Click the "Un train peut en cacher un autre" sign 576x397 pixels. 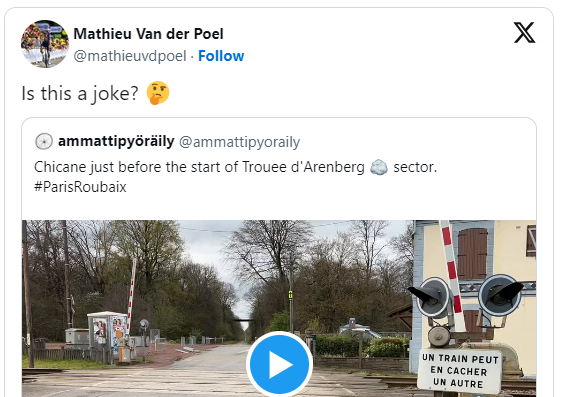460,371
